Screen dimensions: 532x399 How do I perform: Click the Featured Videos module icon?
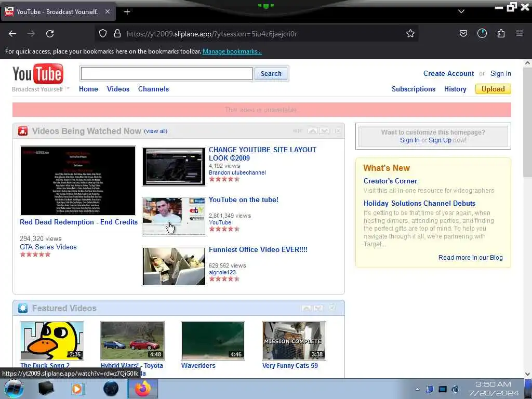pos(23,308)
